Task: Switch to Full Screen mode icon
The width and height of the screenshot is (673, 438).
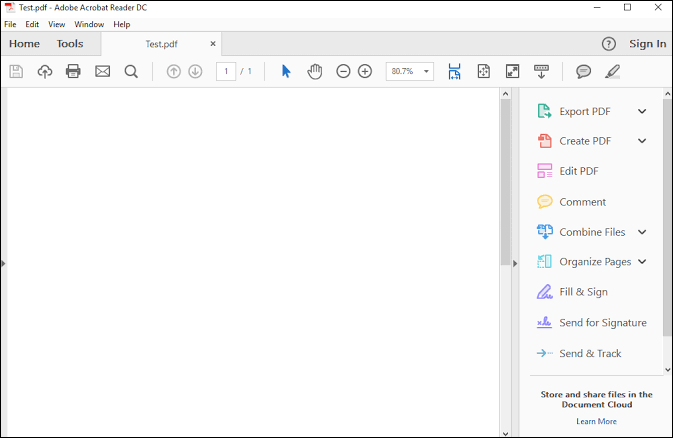Action: pos(512,71)
